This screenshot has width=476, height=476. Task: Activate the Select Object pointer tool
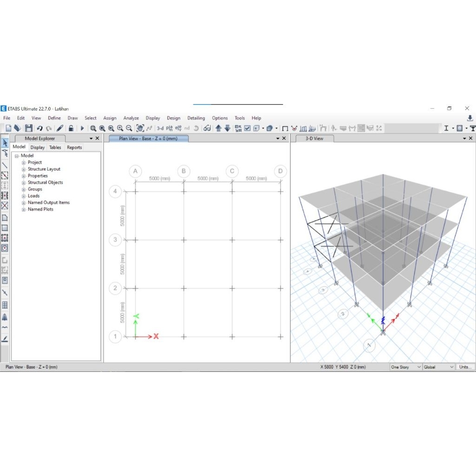click(5, 142)
